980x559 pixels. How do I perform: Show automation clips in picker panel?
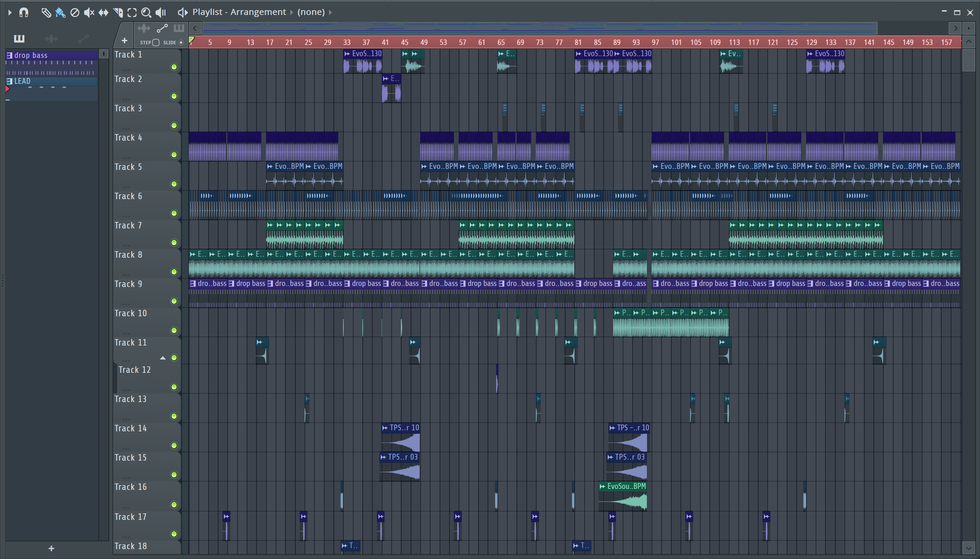[x=83, y=38]
